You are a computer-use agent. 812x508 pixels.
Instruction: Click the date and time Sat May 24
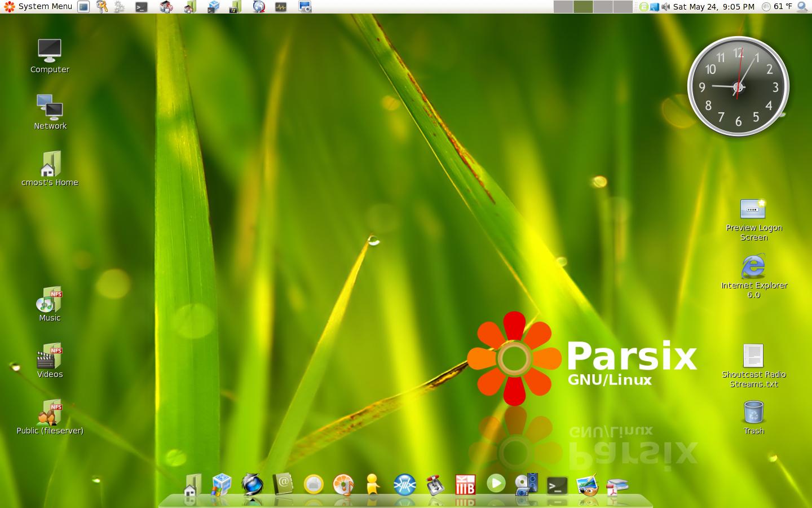(714, 7)
